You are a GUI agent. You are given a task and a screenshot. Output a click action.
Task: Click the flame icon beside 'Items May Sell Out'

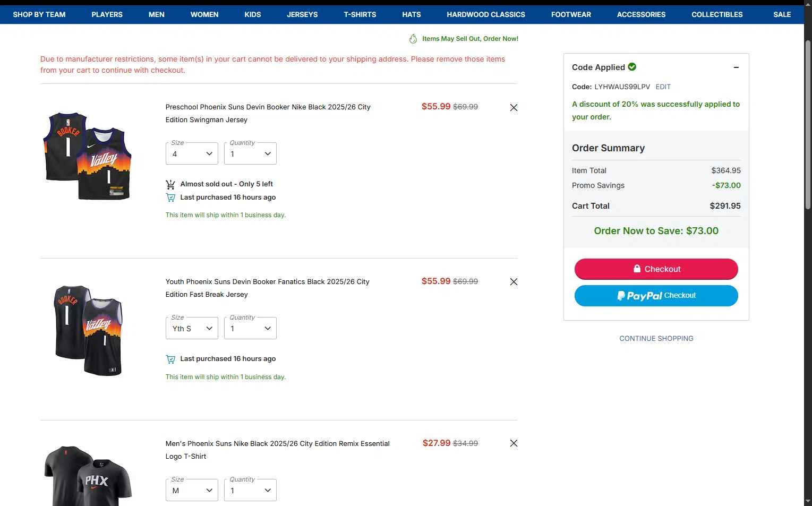(413, 39)
